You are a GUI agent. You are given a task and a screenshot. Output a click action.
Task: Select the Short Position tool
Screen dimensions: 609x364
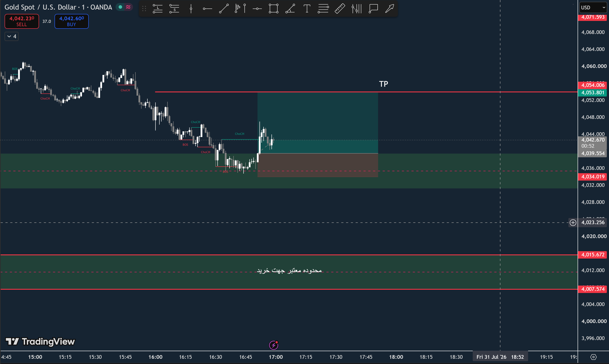pyautogui.click(x=174, y=8)
